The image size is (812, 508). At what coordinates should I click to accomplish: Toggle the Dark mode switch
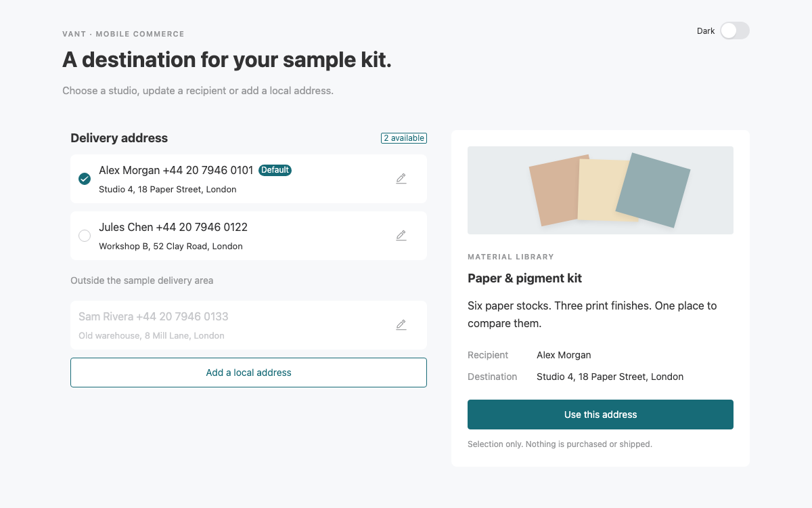click(x=734, y=30)
